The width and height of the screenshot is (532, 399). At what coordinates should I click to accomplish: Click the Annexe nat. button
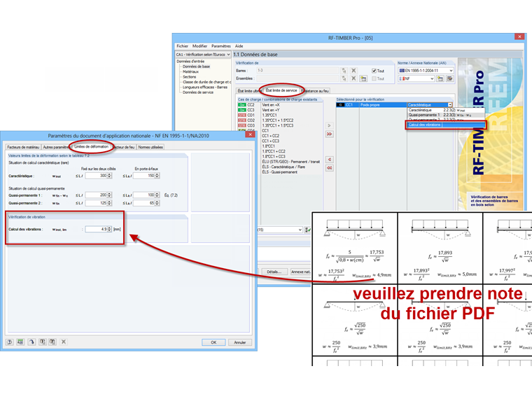pos(301,272)
